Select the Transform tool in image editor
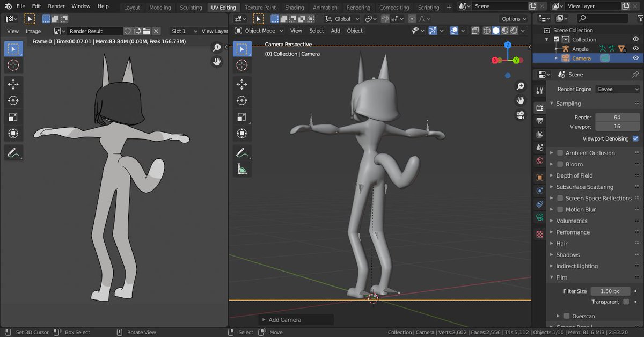Image resolution: width=644 pixels, height=337 pixels. click(x=13, y=134)
